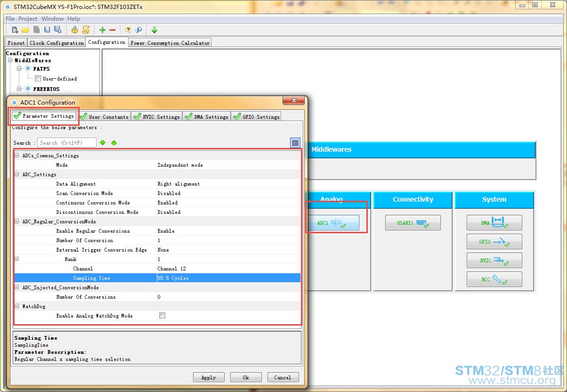Click the FATFS cube icon in tree

[x=28, y=69]
